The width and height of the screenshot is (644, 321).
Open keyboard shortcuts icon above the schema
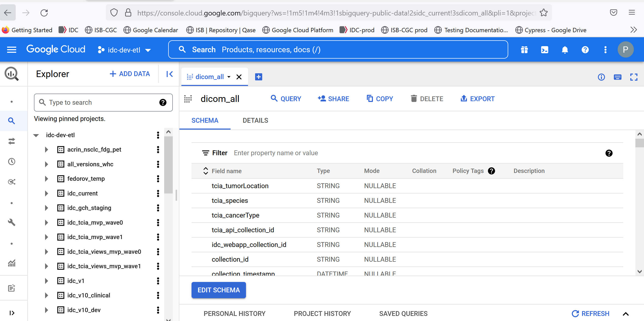pos(618,77)
